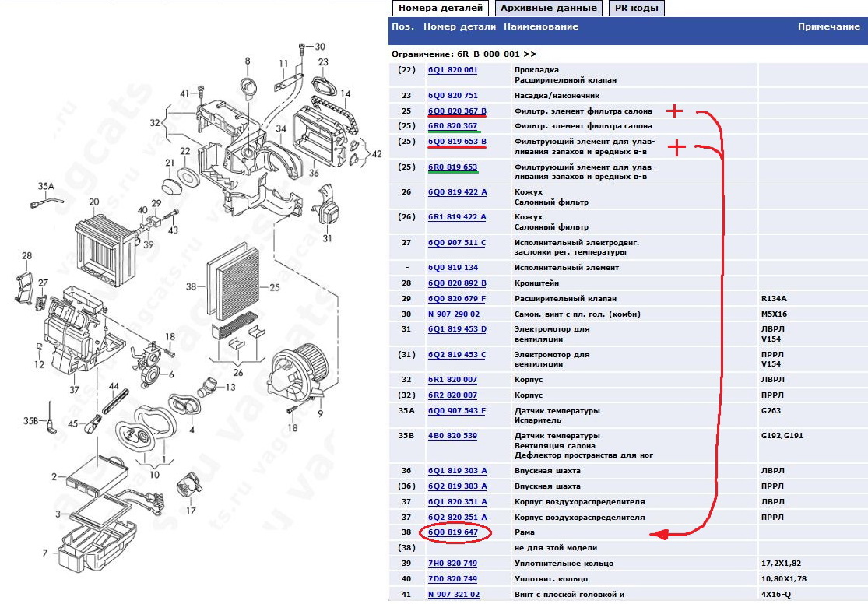Select the Номера деталей tab
The height and width of the screenshot is (604, 868).
(x=439, y=8)
